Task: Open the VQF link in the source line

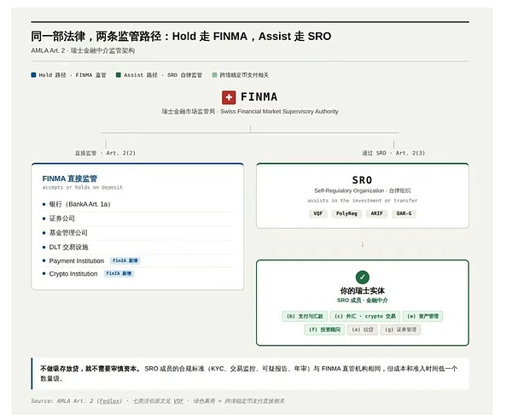Action: click(178, 400)
